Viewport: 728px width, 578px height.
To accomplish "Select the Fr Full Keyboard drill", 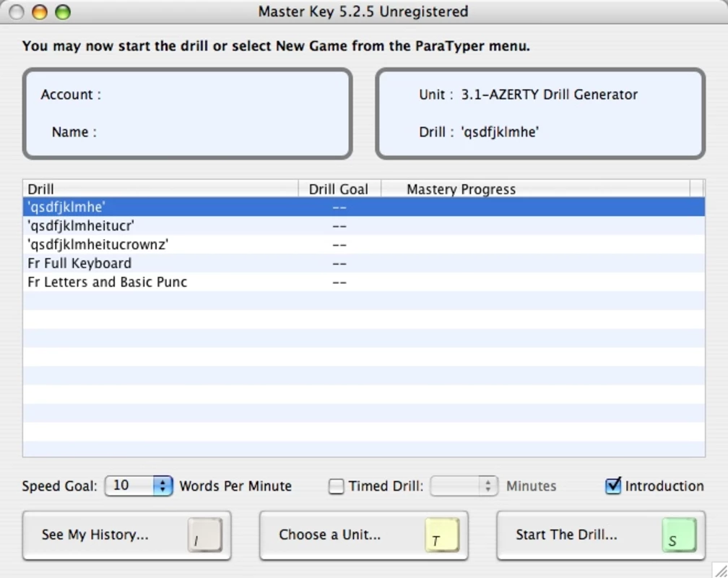I will (x=364, y=264).
